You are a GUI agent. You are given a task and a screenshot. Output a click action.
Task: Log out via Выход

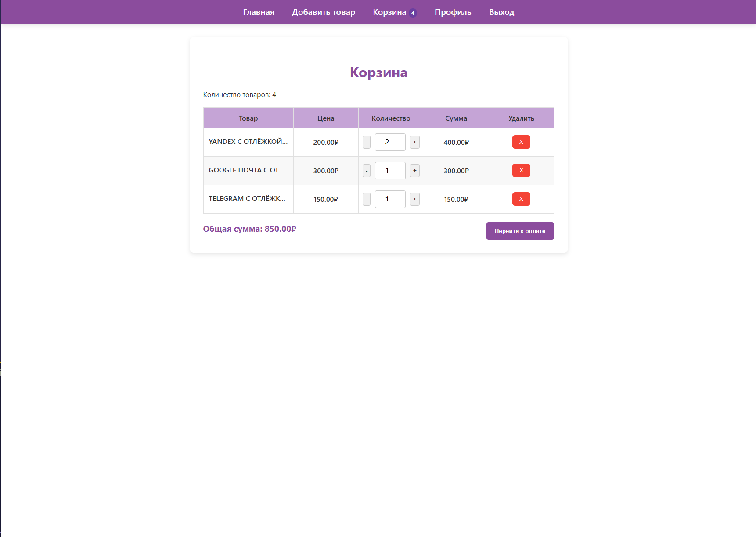(502, 12)
